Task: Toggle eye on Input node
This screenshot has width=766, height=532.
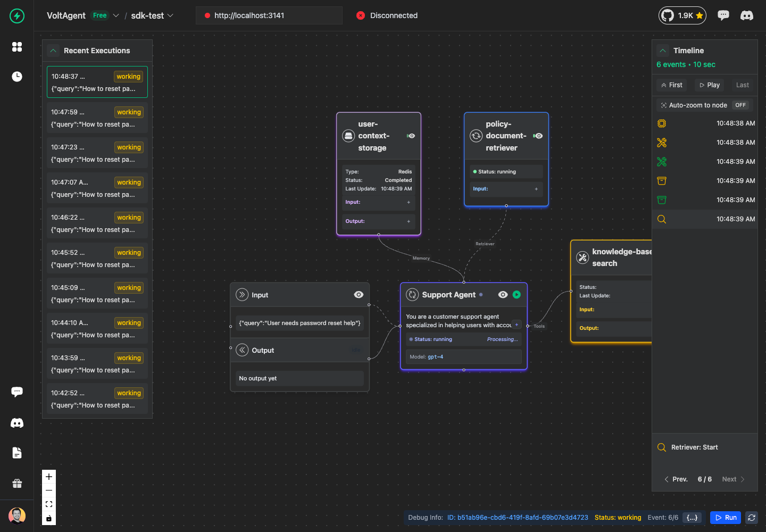Action: [359, 295]
